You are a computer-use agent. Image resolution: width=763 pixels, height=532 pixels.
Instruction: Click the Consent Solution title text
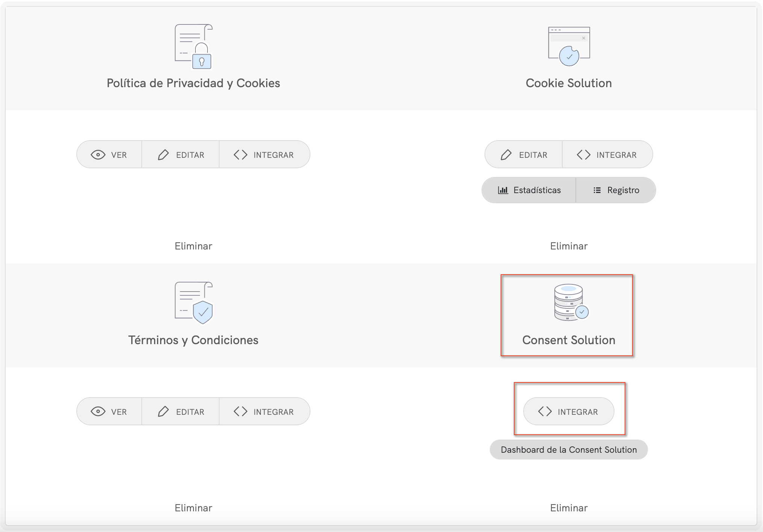point(568,340)
